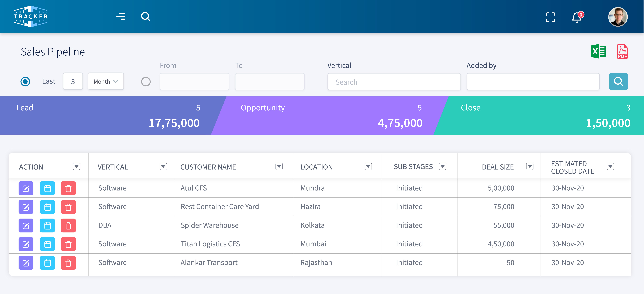Click the Vertical search field
This screenshot has height=294, width=644.
(x=394, y=82)
